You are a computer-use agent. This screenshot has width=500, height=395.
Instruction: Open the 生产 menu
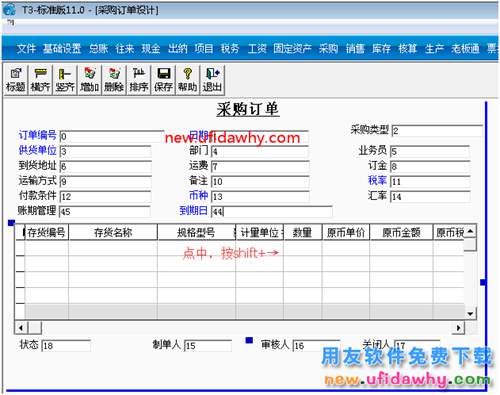click(x=434, y=49)
